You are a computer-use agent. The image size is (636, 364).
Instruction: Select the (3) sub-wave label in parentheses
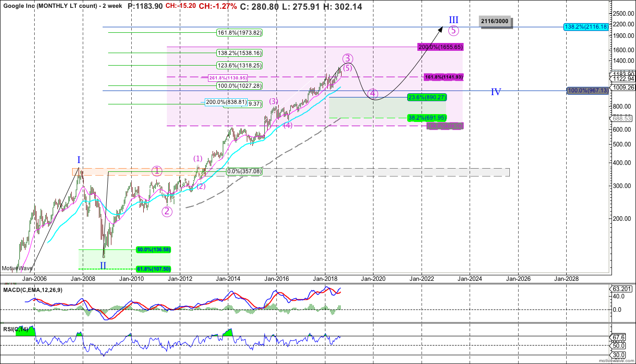pyautogui.click(x=274, y=101)
